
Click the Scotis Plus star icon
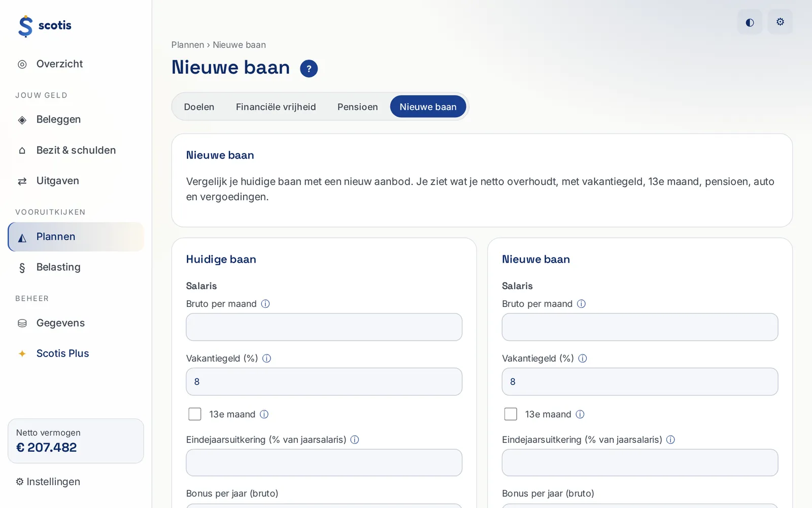22,354
